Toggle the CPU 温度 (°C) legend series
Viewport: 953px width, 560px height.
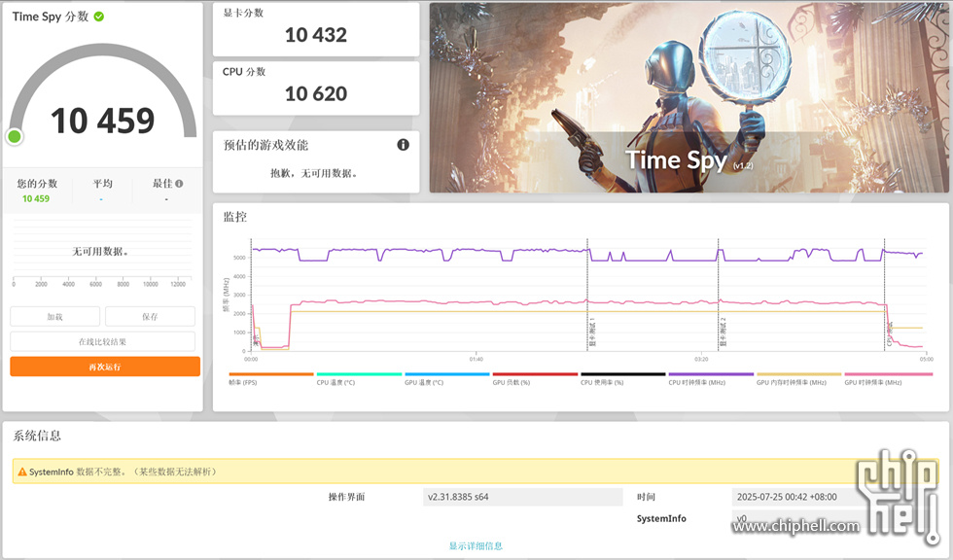coord(359,379)
